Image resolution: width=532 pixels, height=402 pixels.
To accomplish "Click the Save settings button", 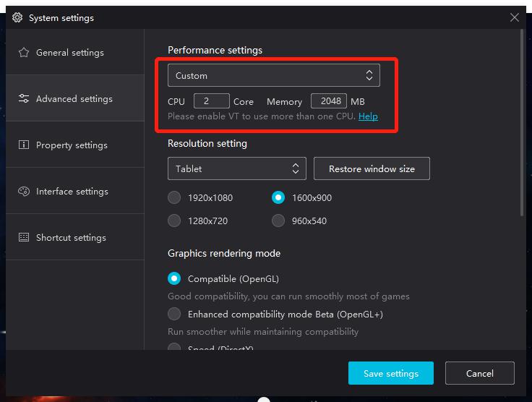I will click(x=390, y=373).
